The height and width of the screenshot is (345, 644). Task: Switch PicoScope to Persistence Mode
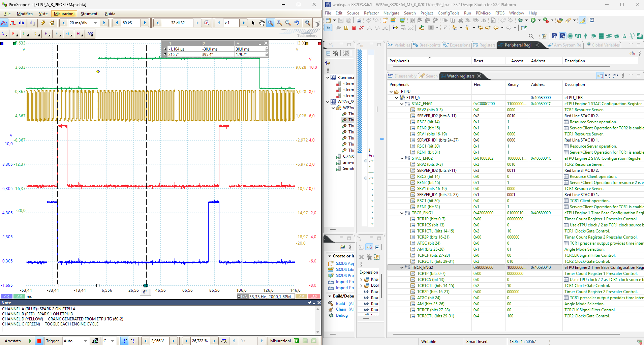tap(13, 23)
